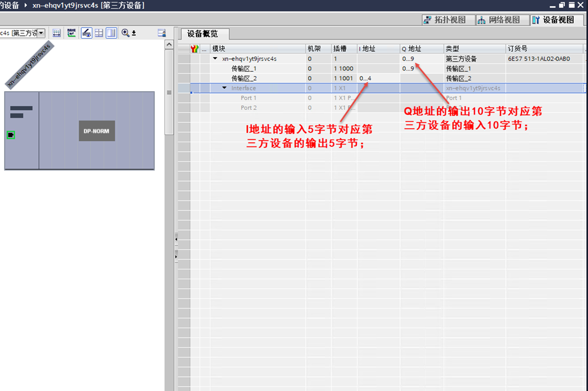Select the DP-NORM module block
The image size is (588, 391).
[96, 131]
